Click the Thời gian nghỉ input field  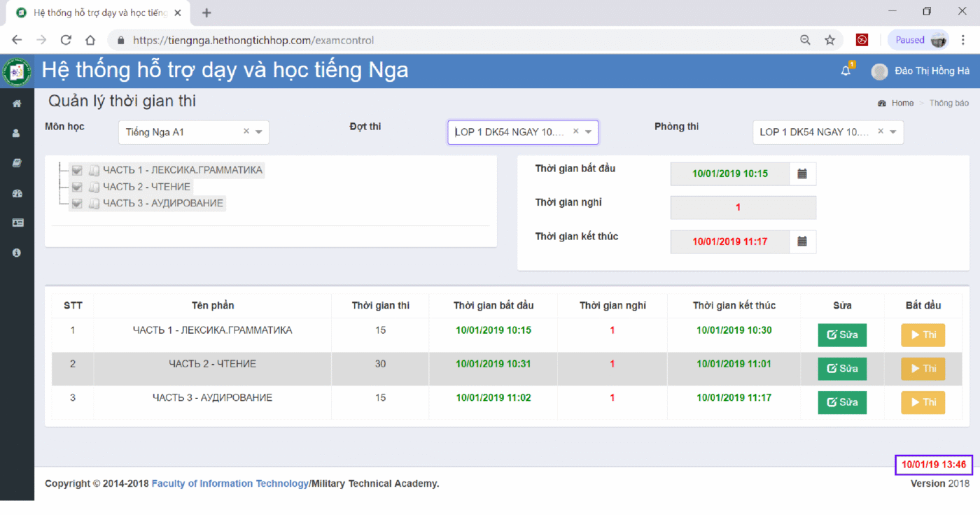743,208
